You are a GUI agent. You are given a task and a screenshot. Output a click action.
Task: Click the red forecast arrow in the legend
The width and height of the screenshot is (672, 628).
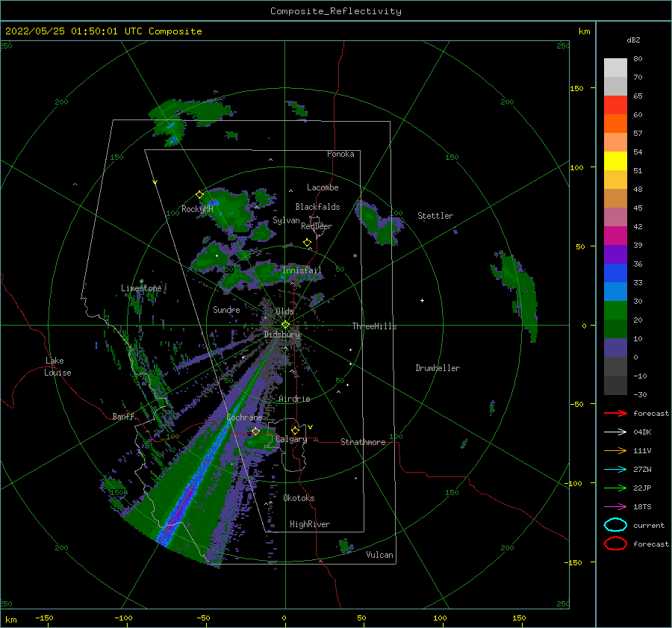coord(615,413)
